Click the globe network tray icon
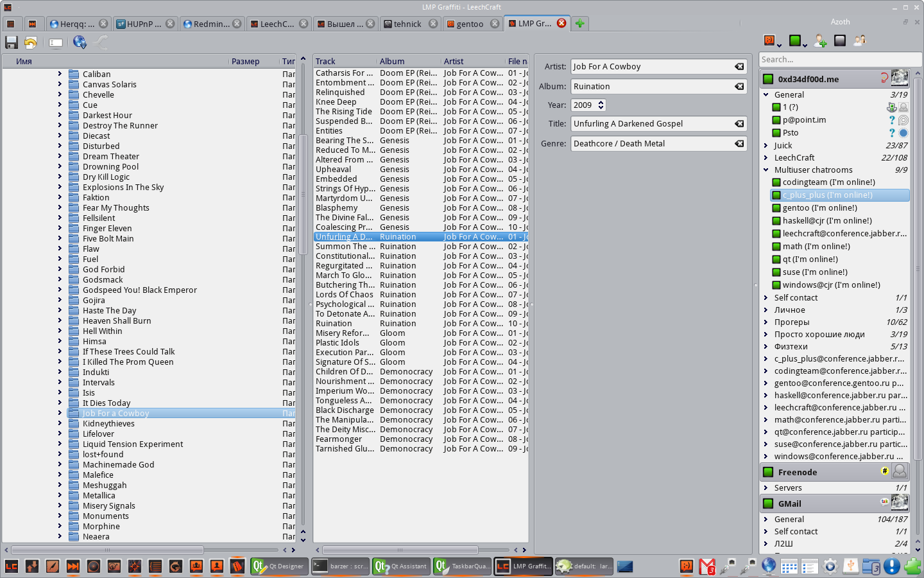 (769, 566)
